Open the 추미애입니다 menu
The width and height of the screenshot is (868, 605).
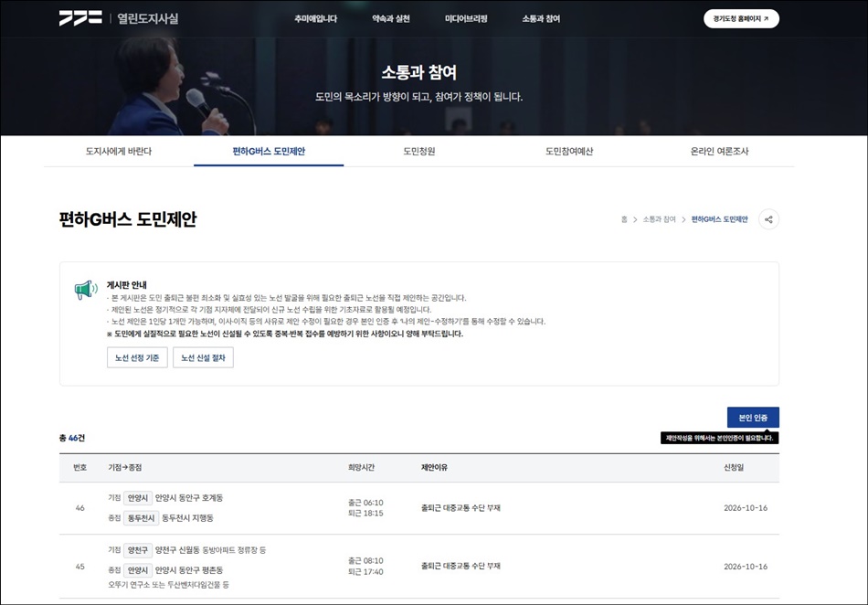(315, 19)
